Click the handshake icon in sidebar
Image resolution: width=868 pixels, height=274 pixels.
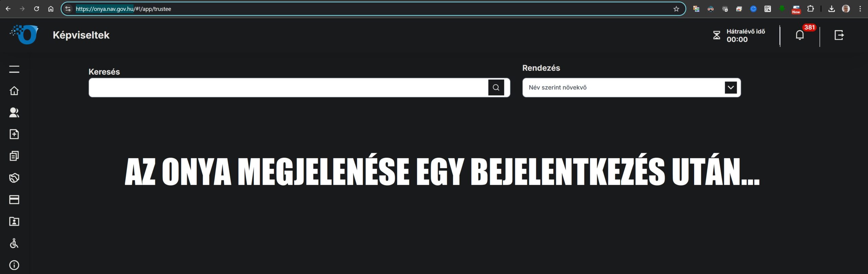(14, 178)
